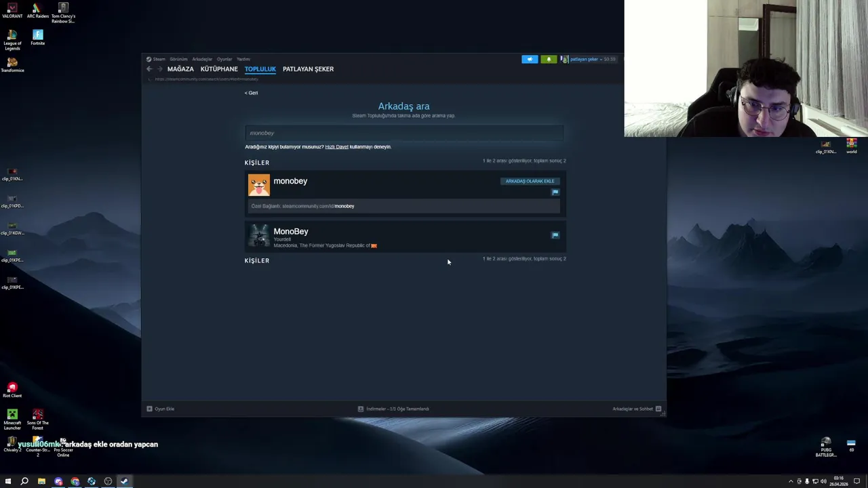Open the TOPLULUK tab
868x488 pixels.
click(x=260, y=69)
